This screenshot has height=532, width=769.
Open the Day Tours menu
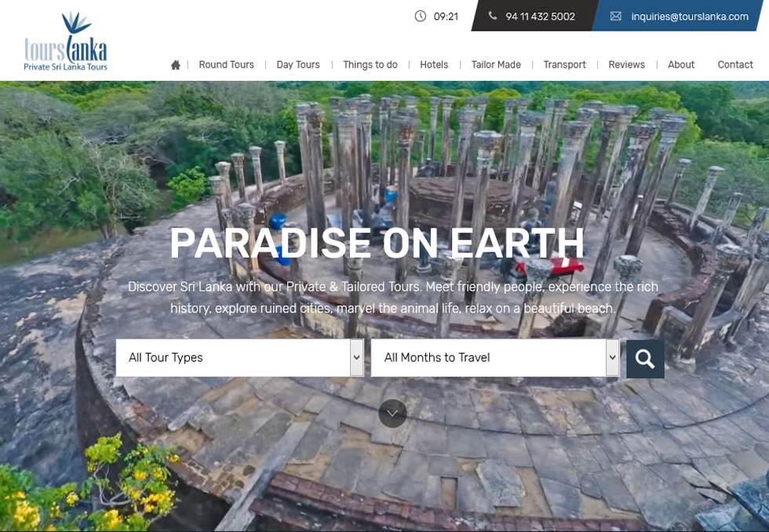coord(298,64)
